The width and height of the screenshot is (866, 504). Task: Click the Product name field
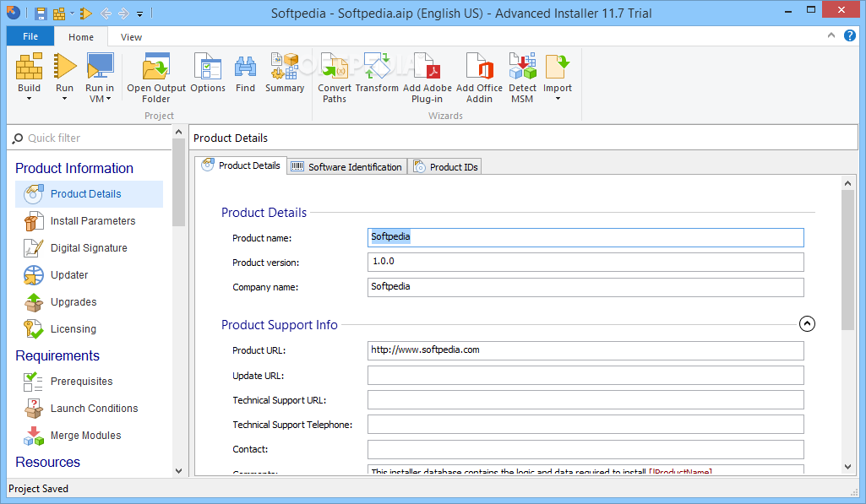(x=586, y=237)
